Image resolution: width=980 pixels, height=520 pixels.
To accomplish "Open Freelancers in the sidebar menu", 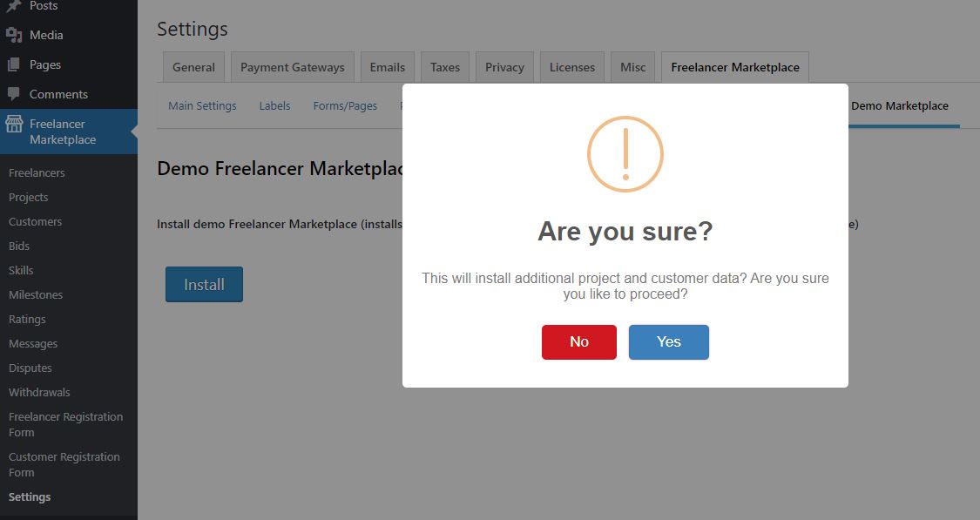I will click(37, 172).
